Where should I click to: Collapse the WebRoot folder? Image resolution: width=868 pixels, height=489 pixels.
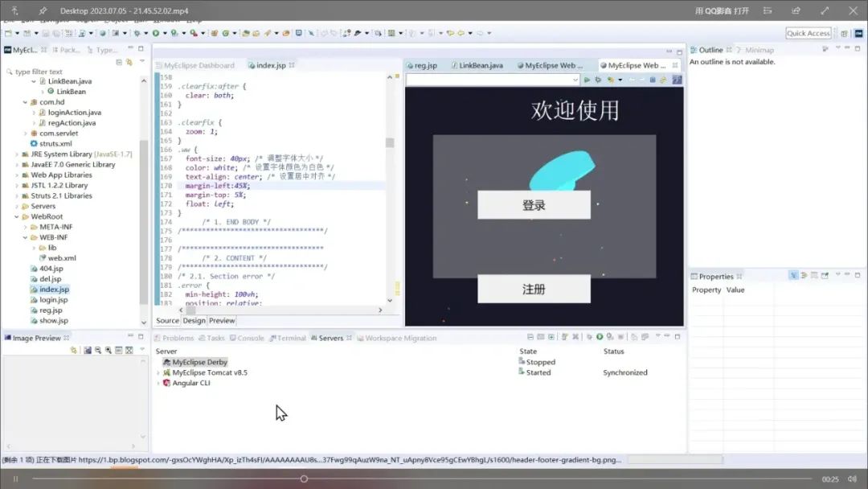tap(17, 217)
